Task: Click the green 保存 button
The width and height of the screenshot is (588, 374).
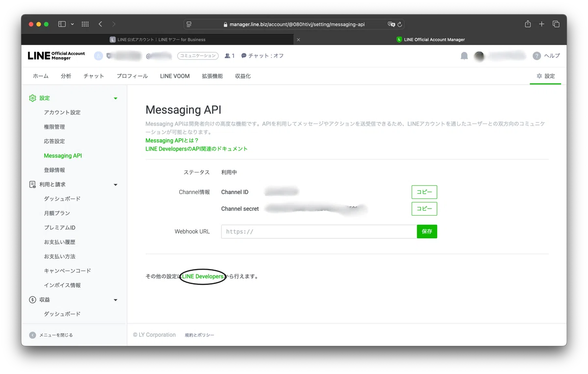Action: (x=427, y=231)
